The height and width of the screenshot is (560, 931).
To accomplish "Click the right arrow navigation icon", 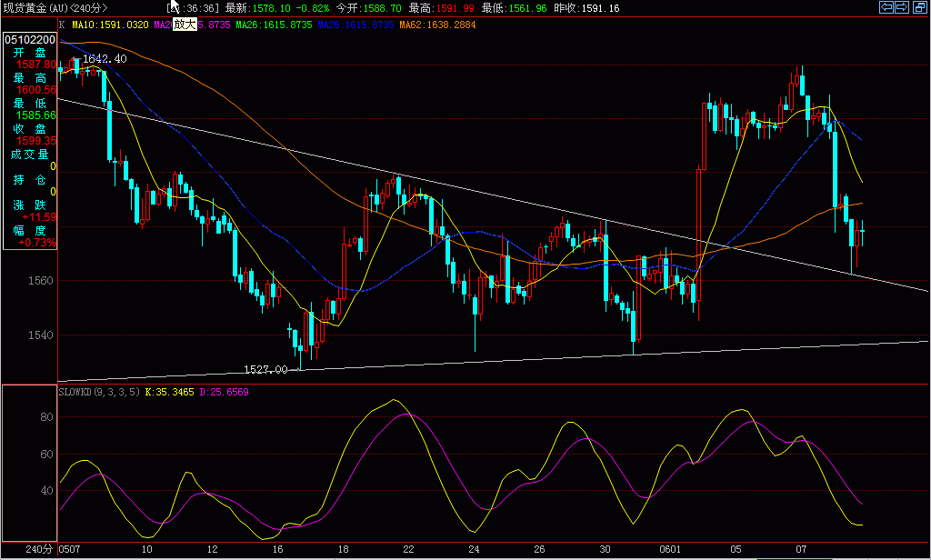I will (x=901, y=7).
